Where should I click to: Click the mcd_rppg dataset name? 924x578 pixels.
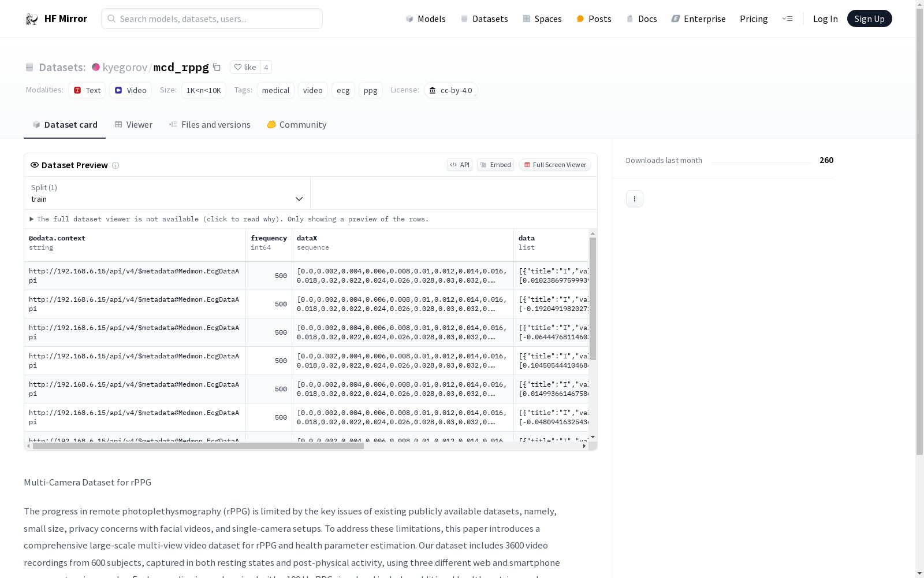click(x=181, y=67)
